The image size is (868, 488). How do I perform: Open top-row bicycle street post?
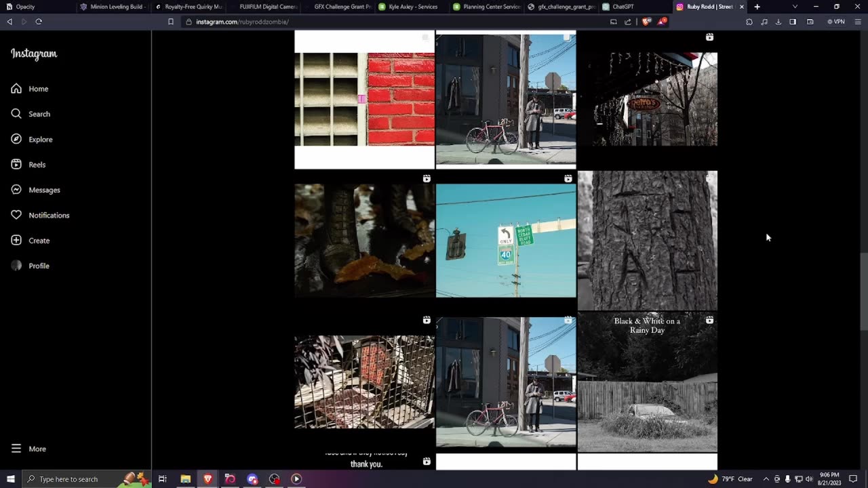coord(506,100)
